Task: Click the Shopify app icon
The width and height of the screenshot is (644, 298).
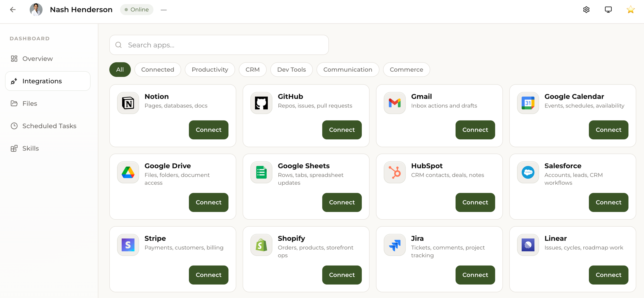Action: click(261, 245)
